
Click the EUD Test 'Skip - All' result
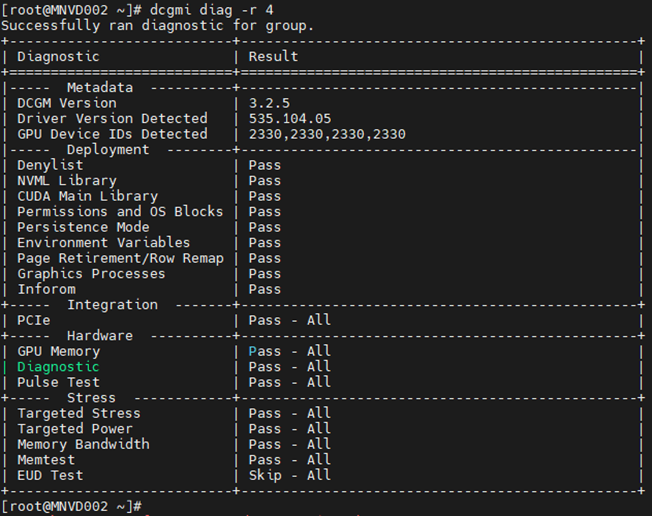coord(289,475)
